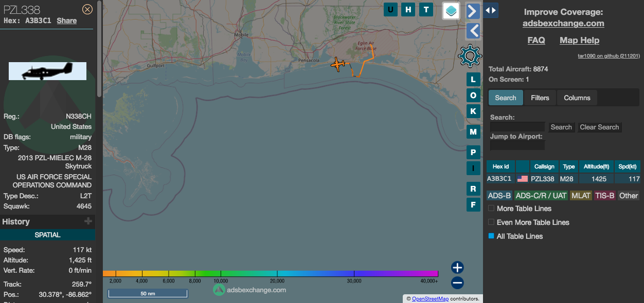Click the R map button
644x303 pixels.
coord(473,188)
